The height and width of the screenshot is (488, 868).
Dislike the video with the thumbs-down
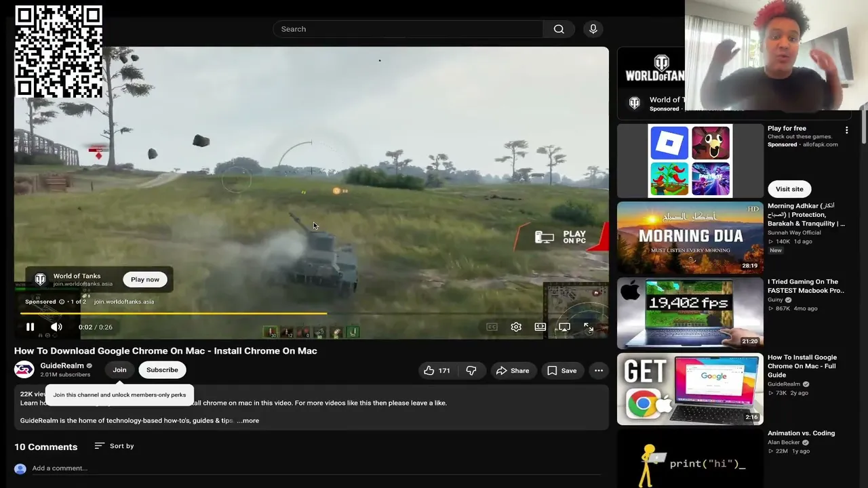click(x=471, y=370)
